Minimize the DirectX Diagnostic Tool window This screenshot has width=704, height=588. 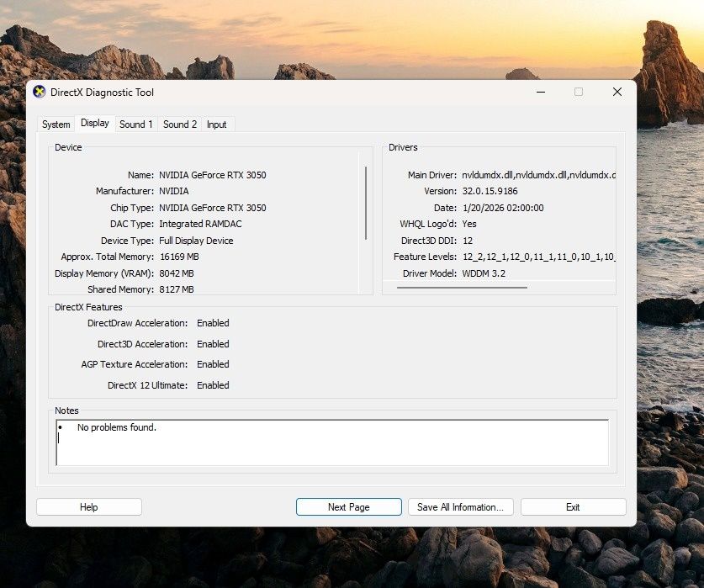coord(541,92)
